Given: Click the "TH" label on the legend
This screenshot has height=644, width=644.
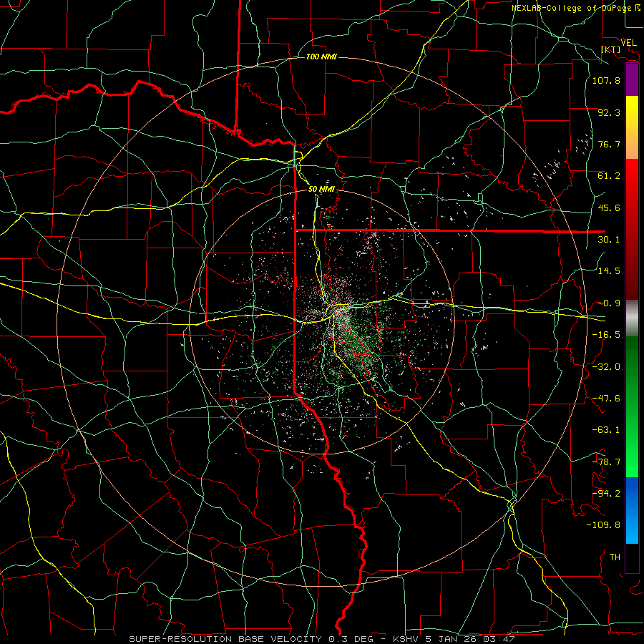Looking at the screenshot, I should pyautogui.click(x=615, y=557).
